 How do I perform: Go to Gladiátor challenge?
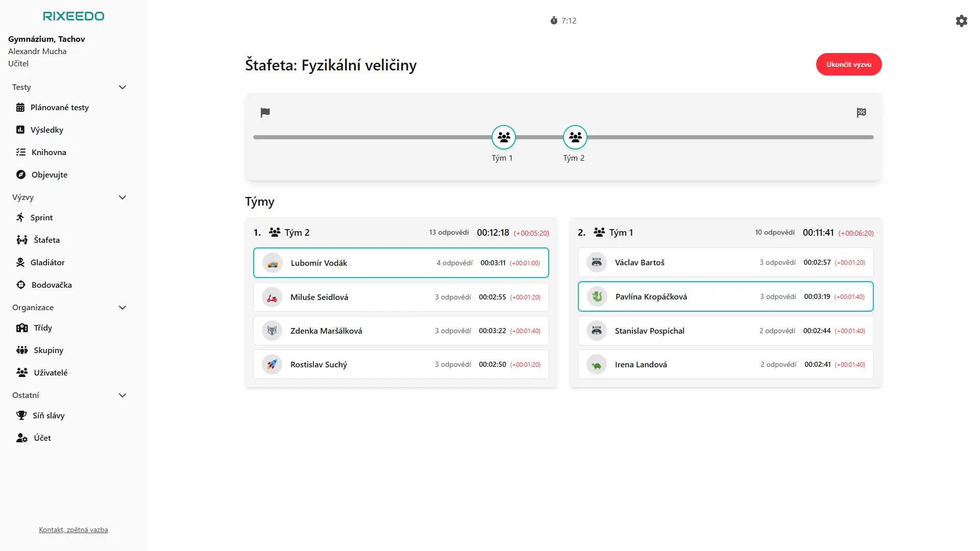point(47,263)
